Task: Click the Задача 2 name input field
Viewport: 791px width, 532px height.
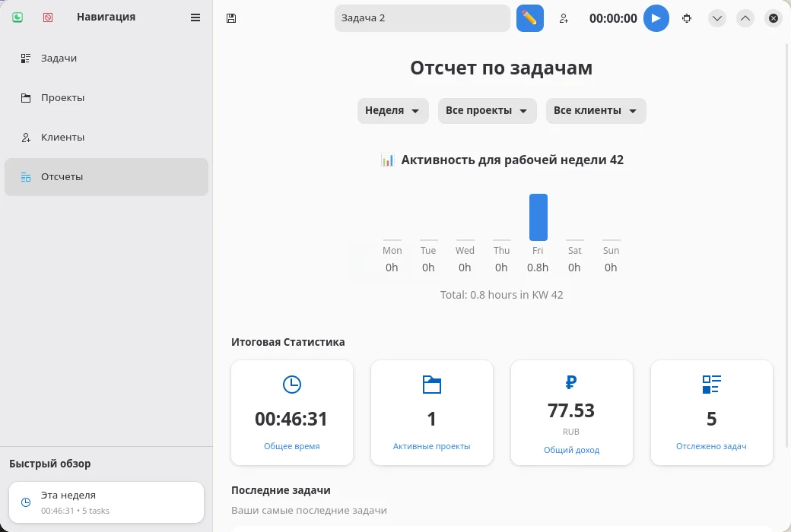Action: tap(421, 17)
